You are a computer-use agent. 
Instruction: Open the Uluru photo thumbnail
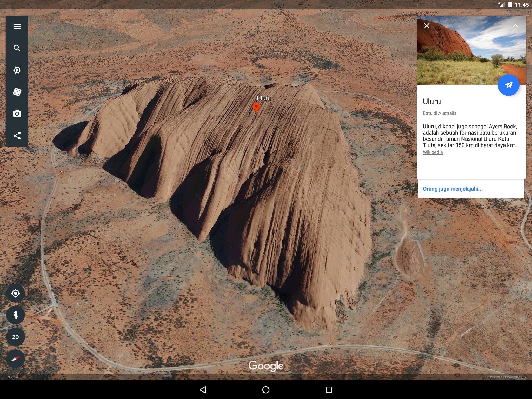[x=471, y=50]
